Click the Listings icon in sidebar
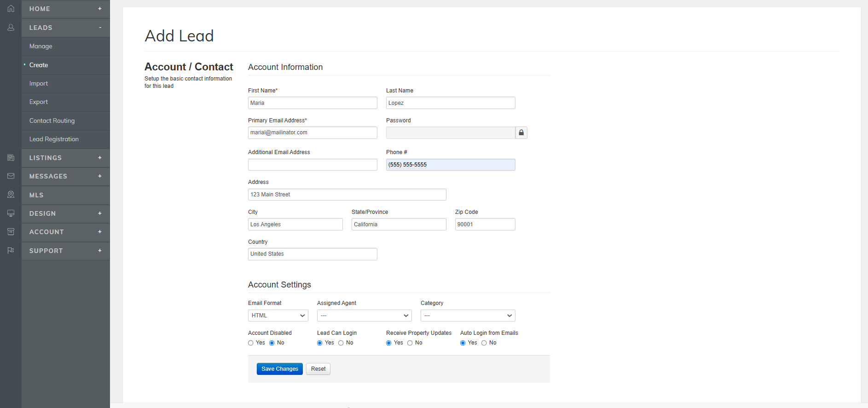 [11, 158]
